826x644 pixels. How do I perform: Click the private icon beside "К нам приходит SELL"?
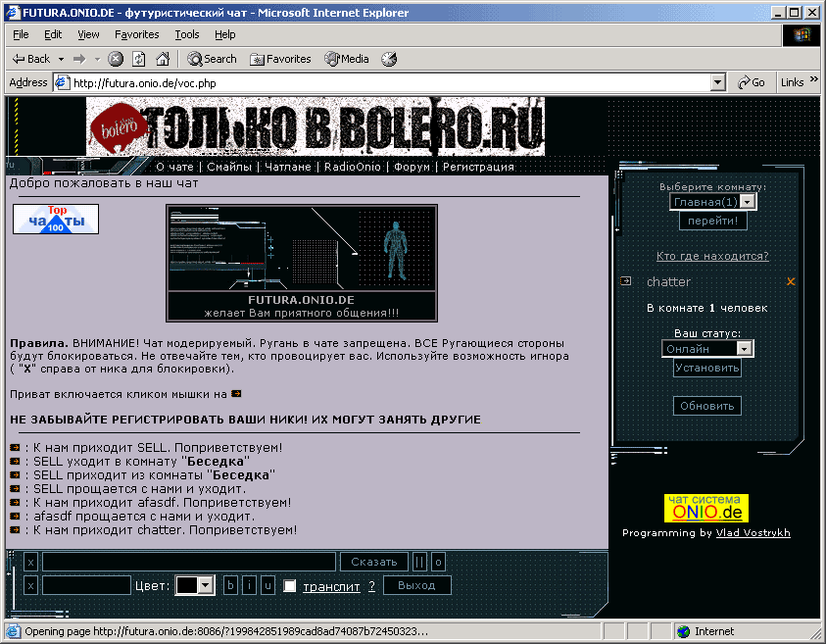click(x=15, y=447)
